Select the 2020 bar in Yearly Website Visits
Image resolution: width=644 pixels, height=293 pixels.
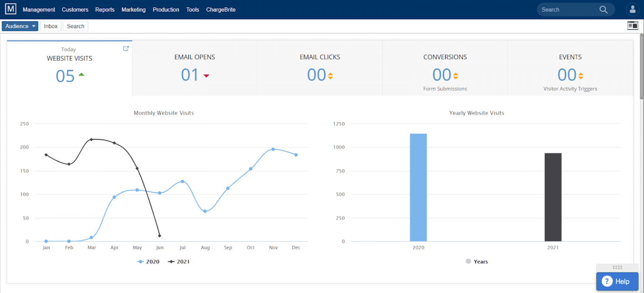(418, 187)
